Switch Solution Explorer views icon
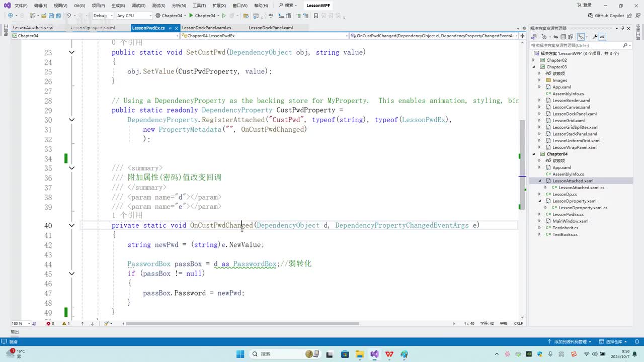Screen dimensions: 644x362 535,37
